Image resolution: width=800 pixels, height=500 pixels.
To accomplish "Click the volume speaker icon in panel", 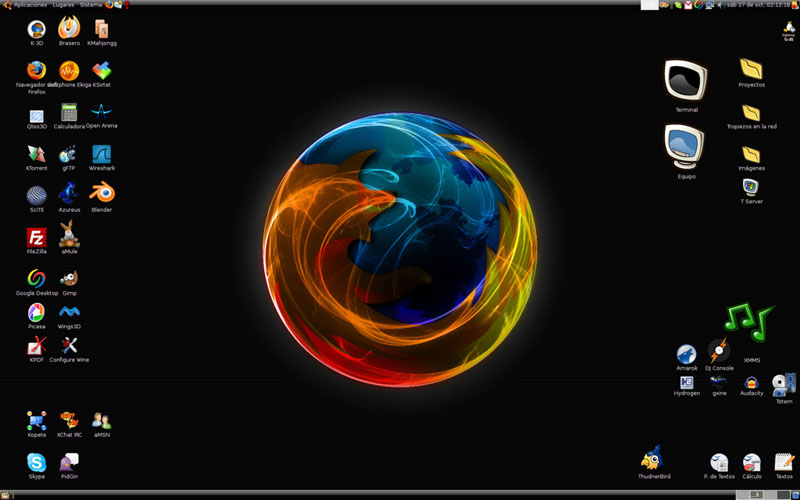I will coord(721,5).
